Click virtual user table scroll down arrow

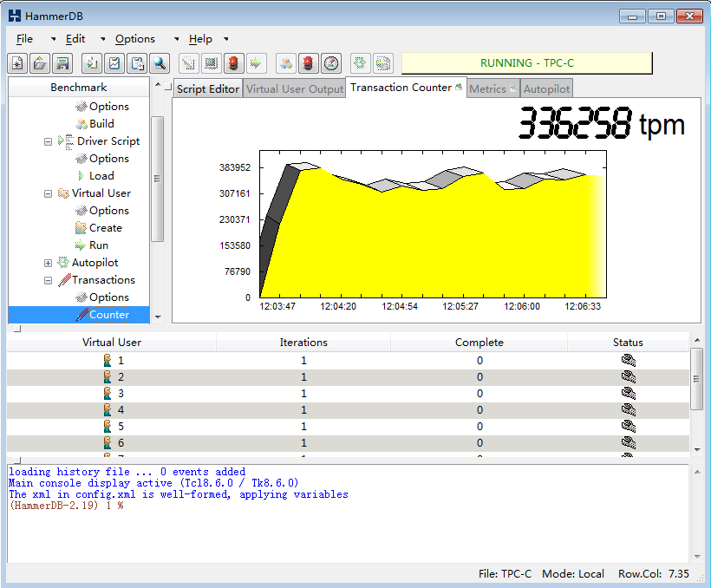[x=697, y=449]
